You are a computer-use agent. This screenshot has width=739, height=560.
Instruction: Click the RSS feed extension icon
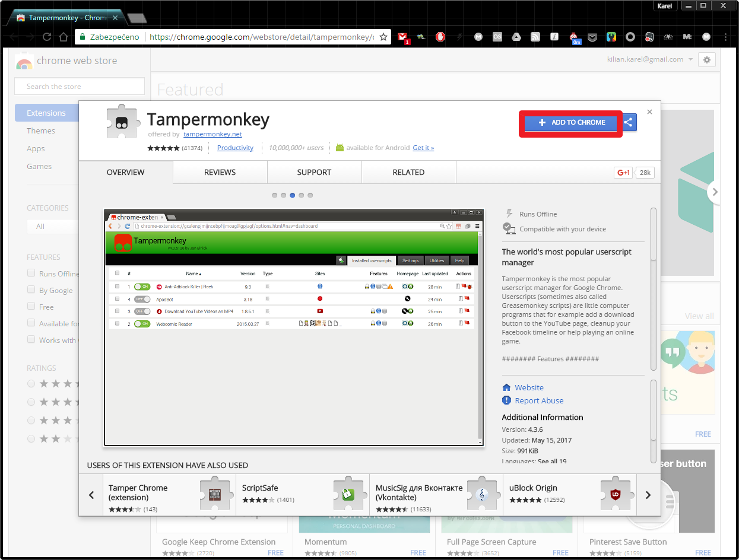535,37
